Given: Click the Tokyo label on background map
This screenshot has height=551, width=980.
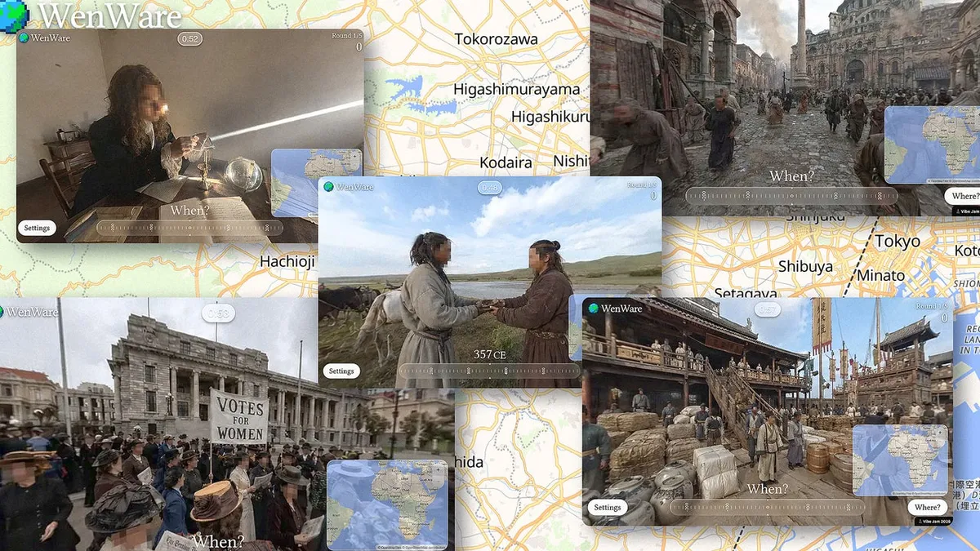Looking at the screenshot, I should tap(898, 242).
